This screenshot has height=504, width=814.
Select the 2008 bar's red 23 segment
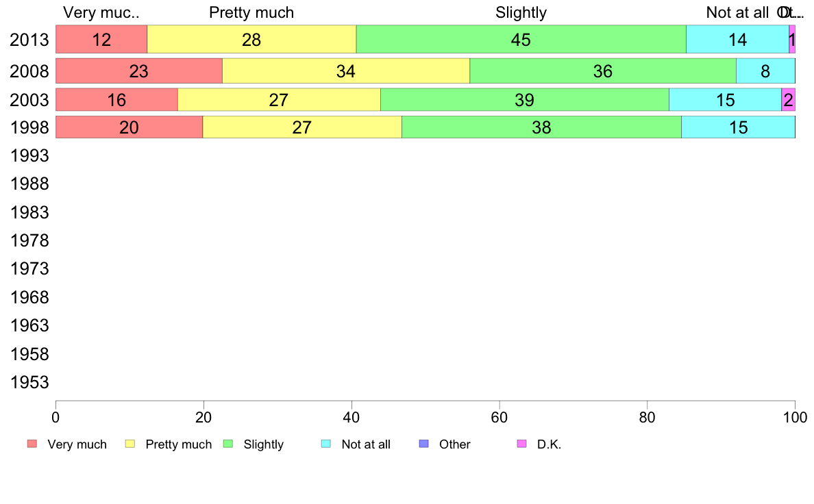[x=139, y=71]
